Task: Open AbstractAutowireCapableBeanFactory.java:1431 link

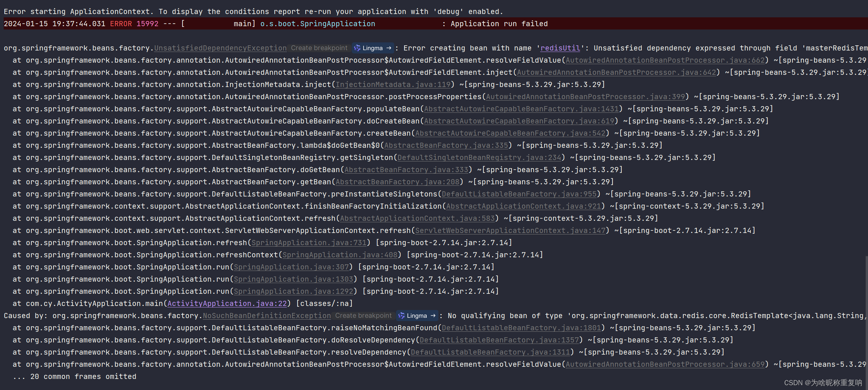Action: [x=521, y=109]
